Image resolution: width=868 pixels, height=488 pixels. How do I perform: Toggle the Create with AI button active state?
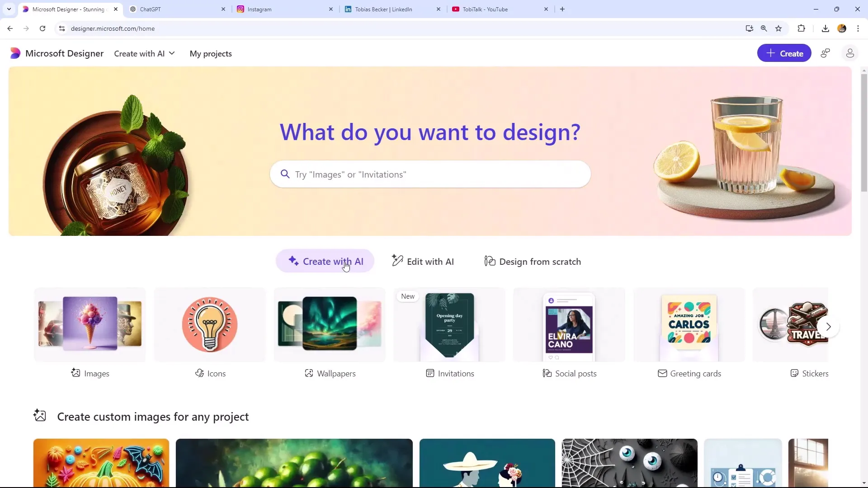(327, 261)
